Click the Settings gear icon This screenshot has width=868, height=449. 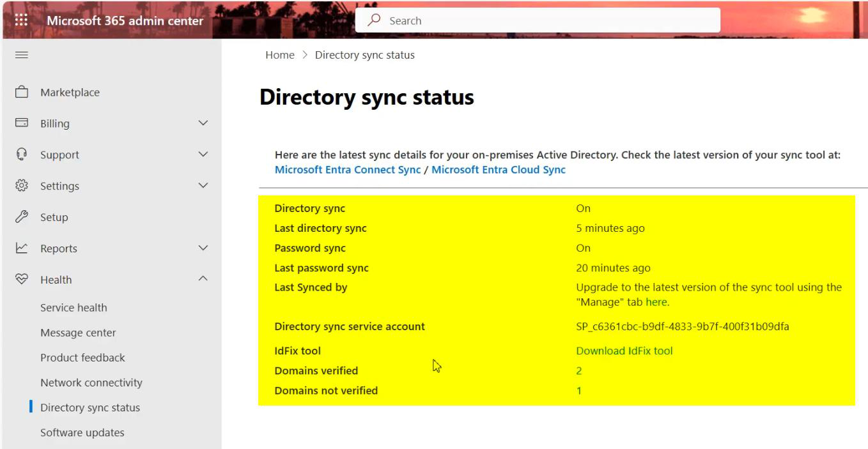[22, 185]
